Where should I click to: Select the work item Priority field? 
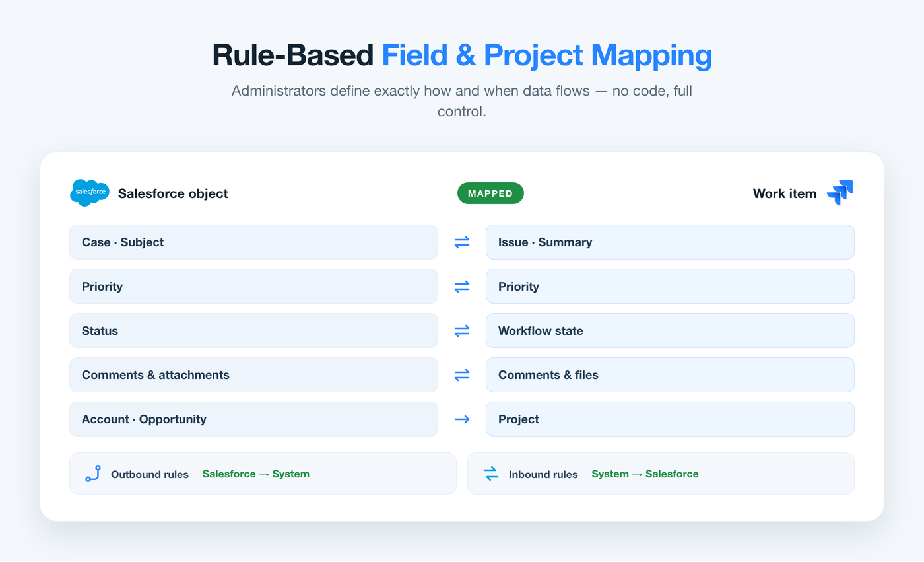pos(670,287)
